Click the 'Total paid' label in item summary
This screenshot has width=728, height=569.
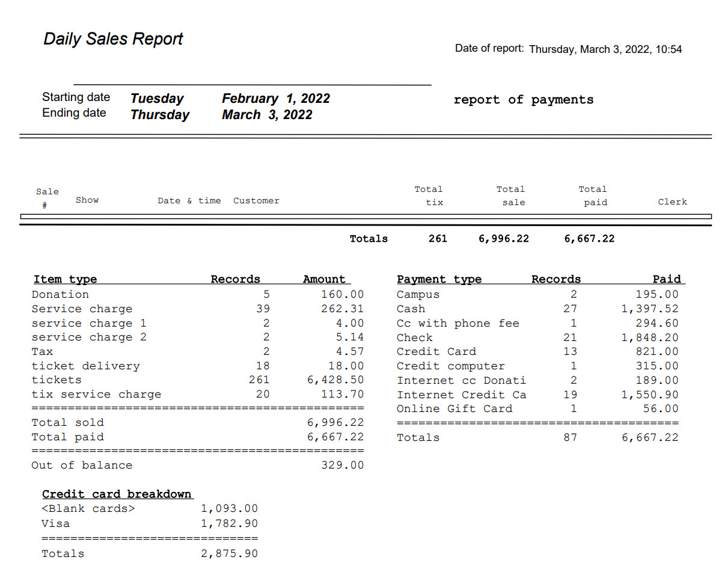point(67,437)
